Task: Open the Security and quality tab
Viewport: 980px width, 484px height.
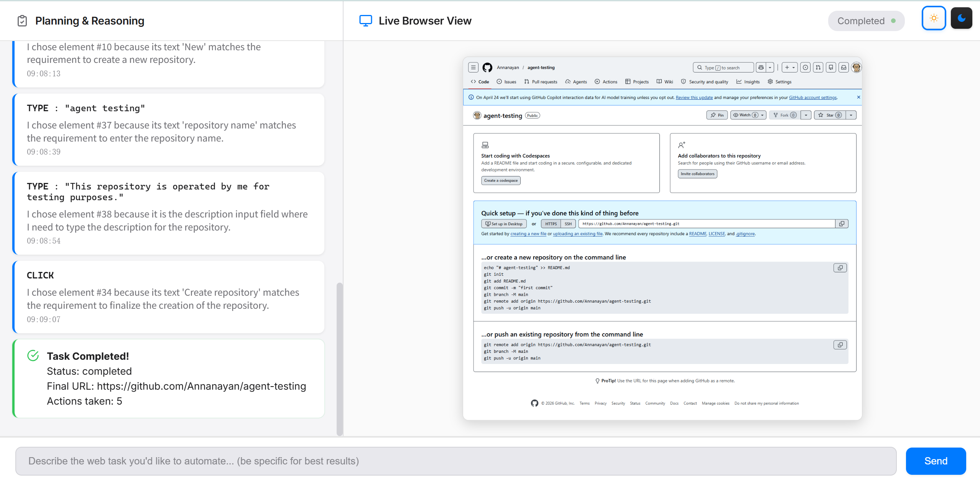Action: [704, 82]
